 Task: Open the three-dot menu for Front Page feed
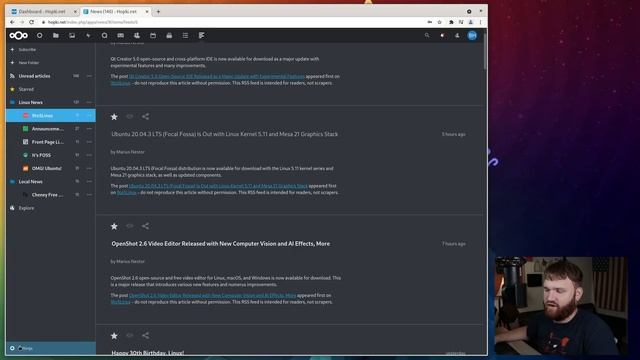pos(89,142)
